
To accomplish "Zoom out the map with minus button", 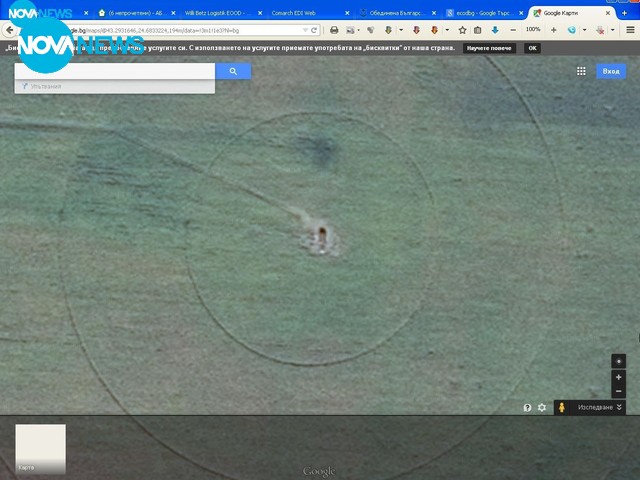I will pos(619,391).
